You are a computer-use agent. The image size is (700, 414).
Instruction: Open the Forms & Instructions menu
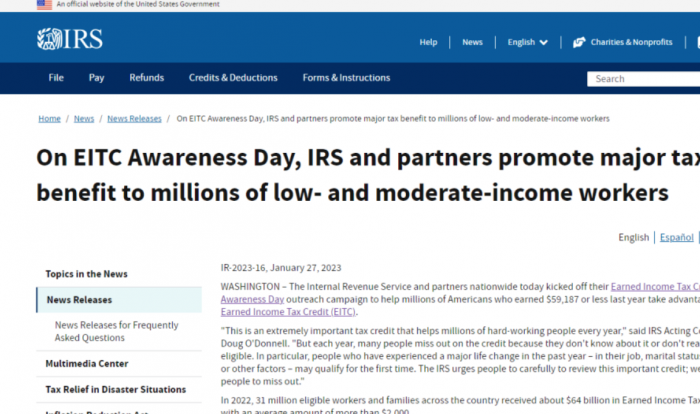click(x=346, y=78)
